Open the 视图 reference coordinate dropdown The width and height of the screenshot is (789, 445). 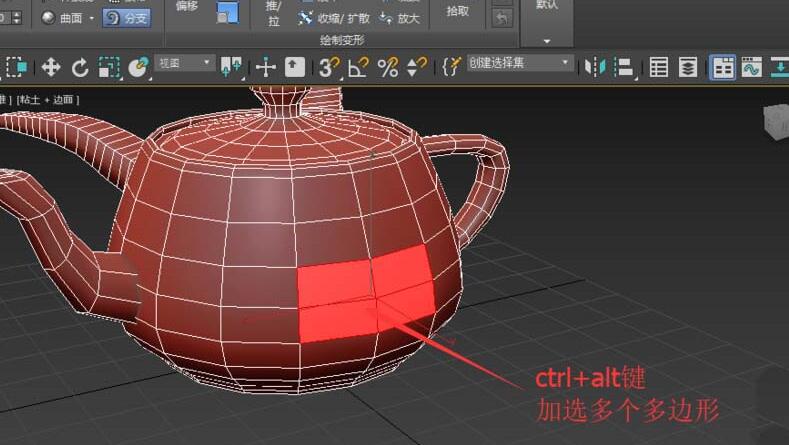185,63
